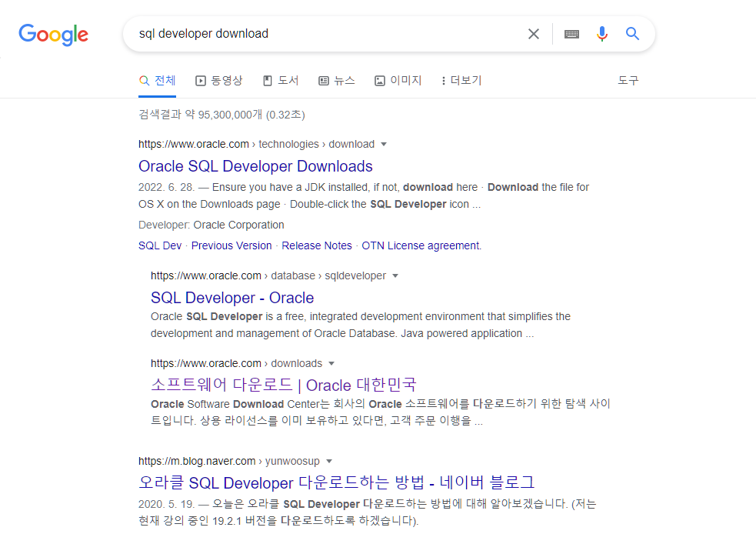Switch to the 뉴스 news tab
This screenshot has width=756, height=544.
[x=337, y=81]
